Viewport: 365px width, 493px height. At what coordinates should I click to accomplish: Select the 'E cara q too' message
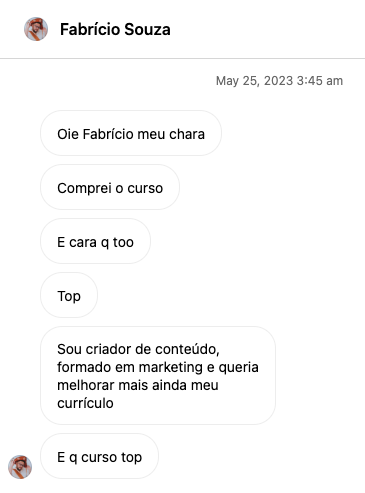click(95, 241)
